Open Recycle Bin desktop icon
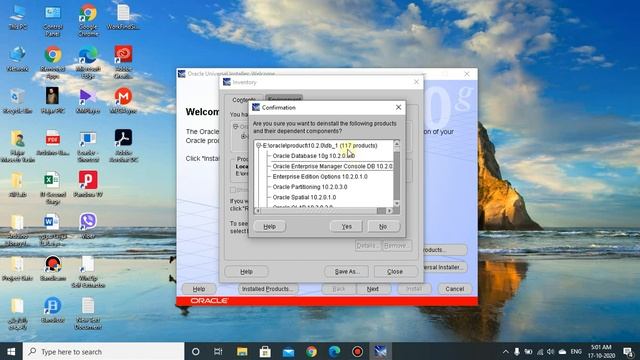Image resolution: width=640 pixels, height=360 pixels. click(x=18, y=101)
